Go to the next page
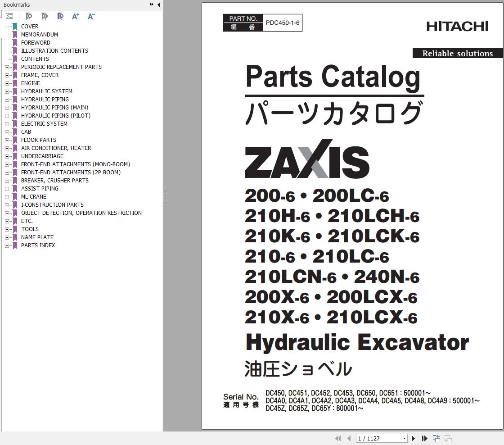This screenshot has height=445, width=504. (x=414, y=438)
